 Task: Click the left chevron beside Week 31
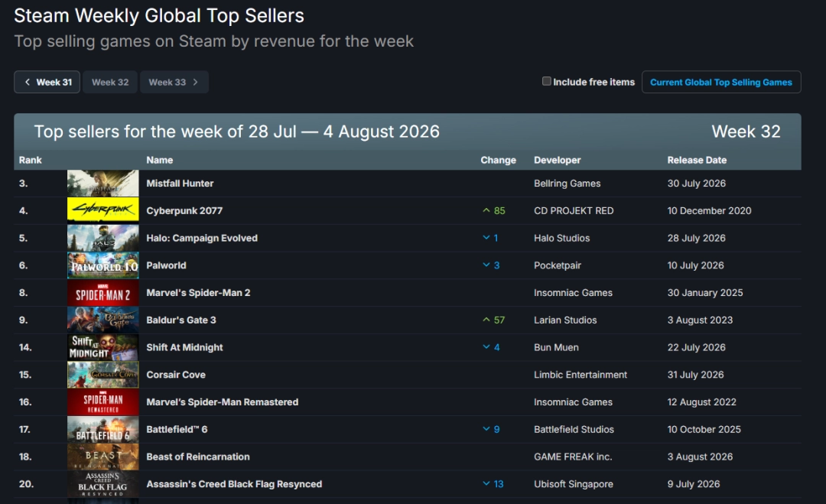28,82
